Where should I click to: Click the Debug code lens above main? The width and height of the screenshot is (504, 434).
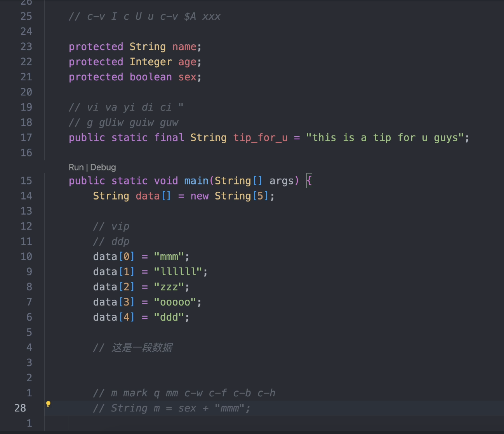103,167
